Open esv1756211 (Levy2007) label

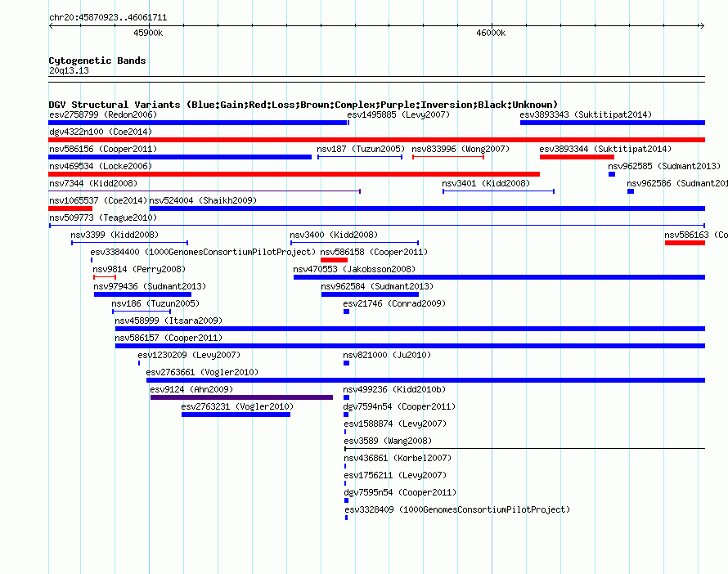(x=395, y=475)
